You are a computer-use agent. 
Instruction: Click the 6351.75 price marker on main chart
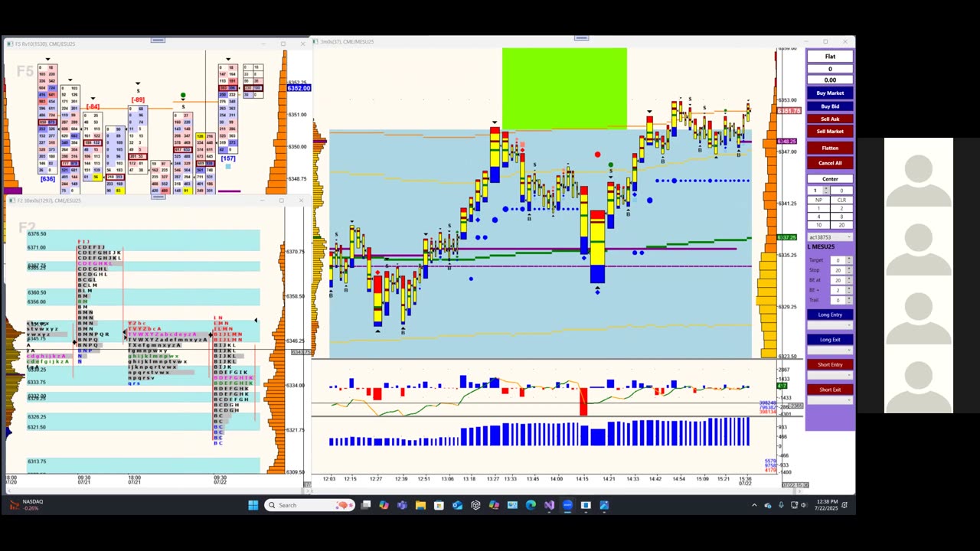(x=789, y=111)
